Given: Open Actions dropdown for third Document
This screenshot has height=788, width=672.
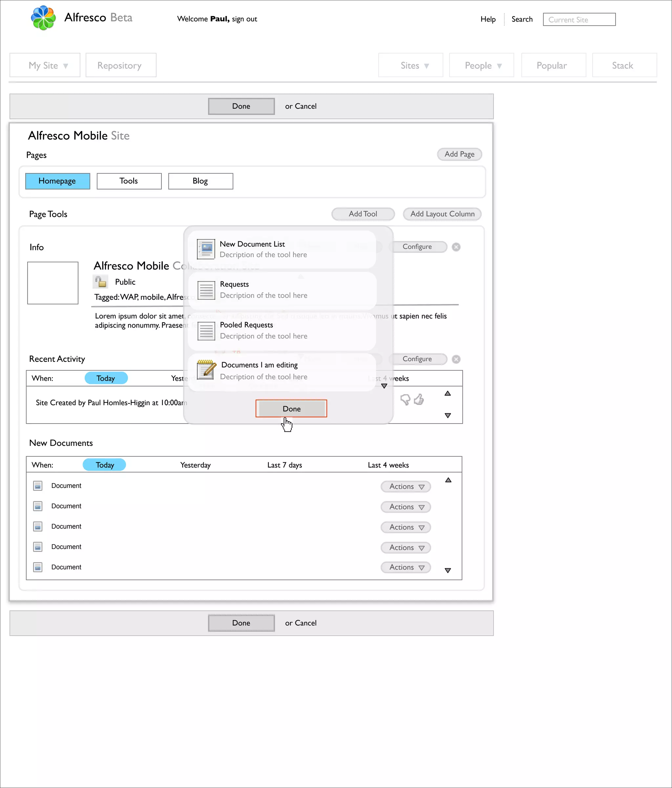Looking at the screenshot, I should (406, 528).
